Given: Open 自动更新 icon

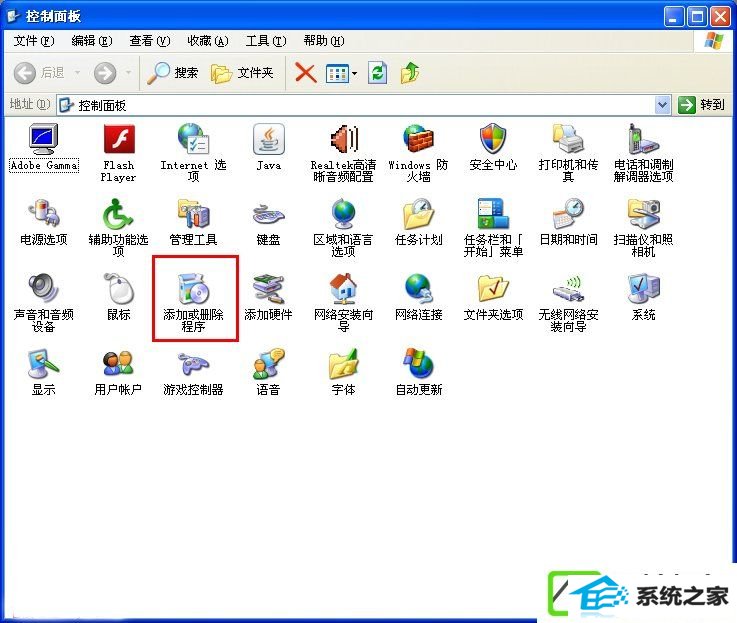Looking at the screenshot, I should point(418,363).
